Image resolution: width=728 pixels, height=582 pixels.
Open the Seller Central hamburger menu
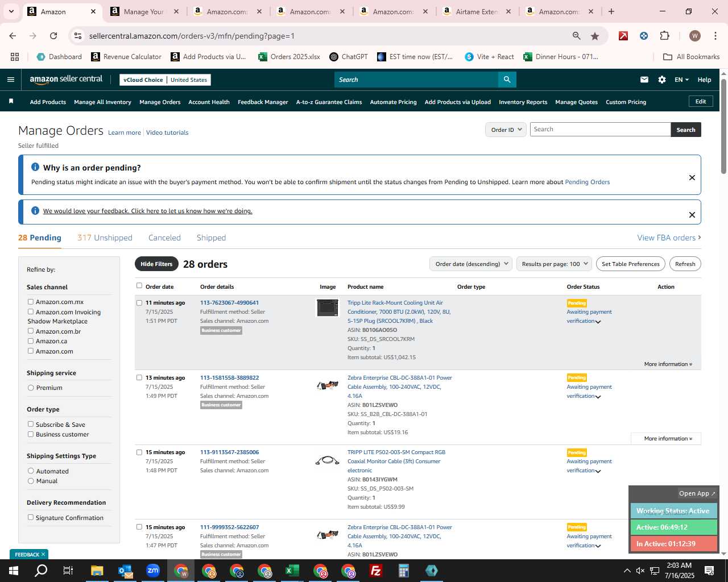10,80
